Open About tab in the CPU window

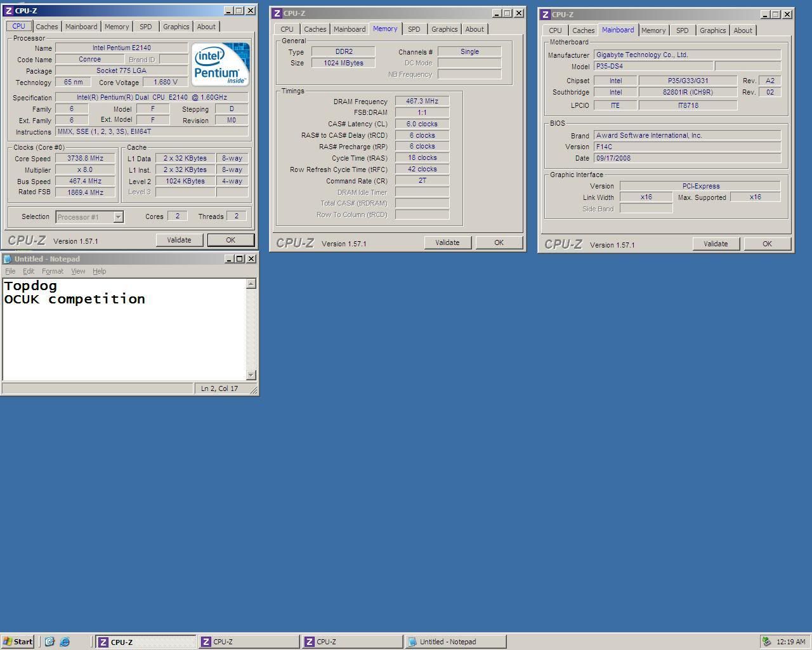click(206, 27)
